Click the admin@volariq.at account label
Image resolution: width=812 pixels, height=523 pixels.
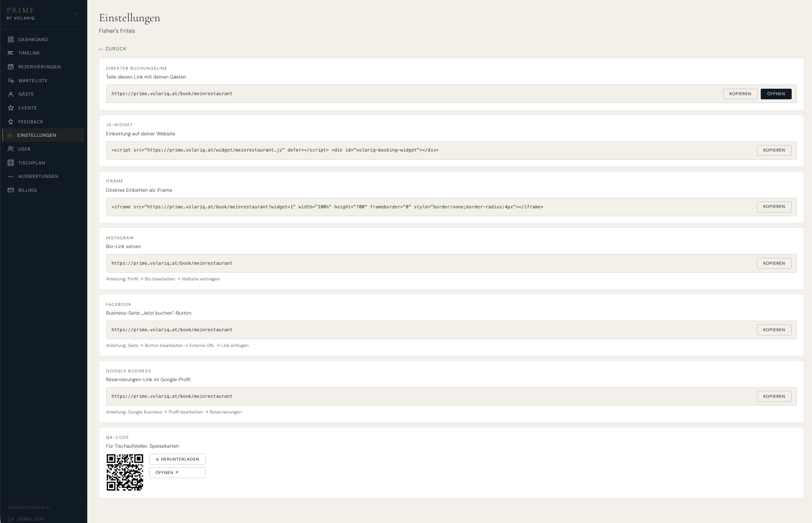click(30, 507)
